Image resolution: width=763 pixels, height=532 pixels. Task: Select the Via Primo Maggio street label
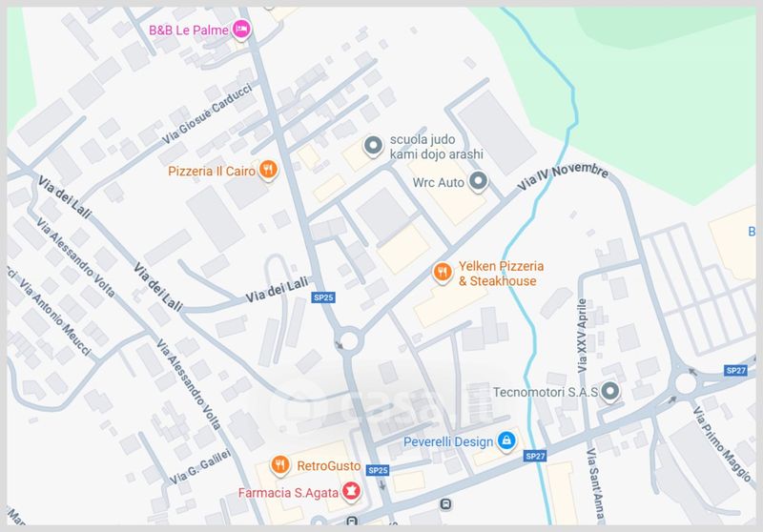pos(722,444)
